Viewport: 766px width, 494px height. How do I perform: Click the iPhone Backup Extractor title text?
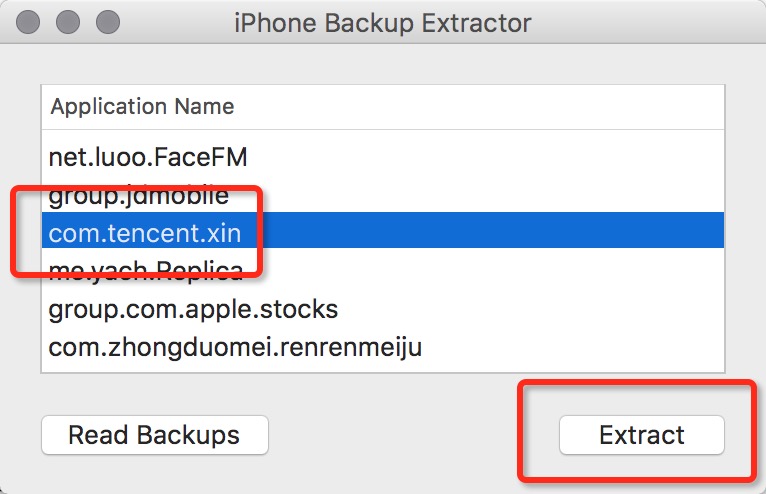coord(383,21)
